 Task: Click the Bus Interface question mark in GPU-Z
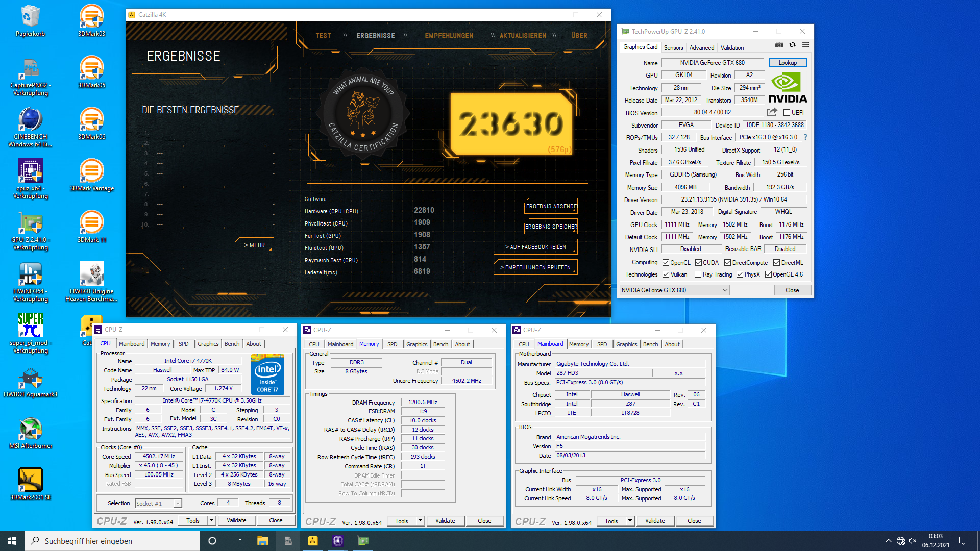pyautogui.click(x=805, y=137)
